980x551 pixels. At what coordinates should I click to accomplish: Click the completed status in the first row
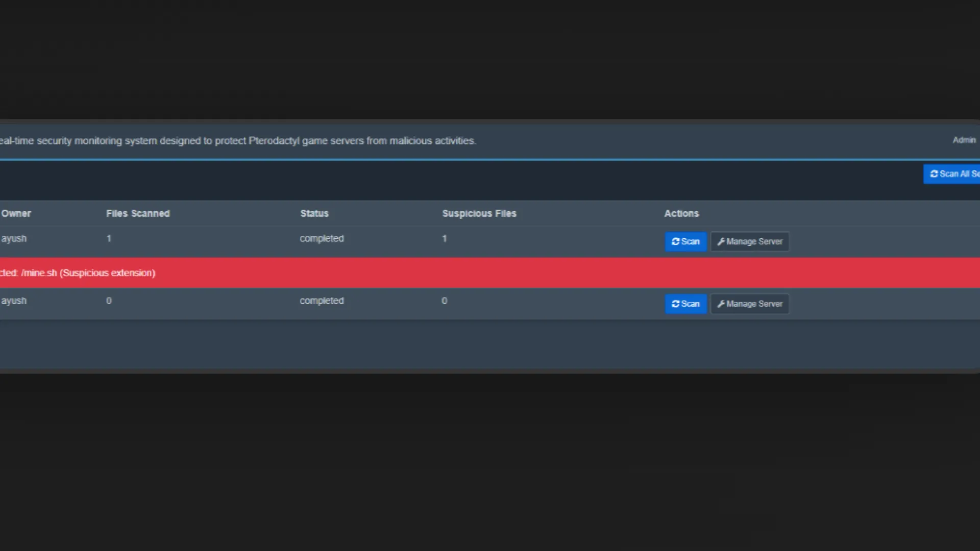[x=322, y=239]
